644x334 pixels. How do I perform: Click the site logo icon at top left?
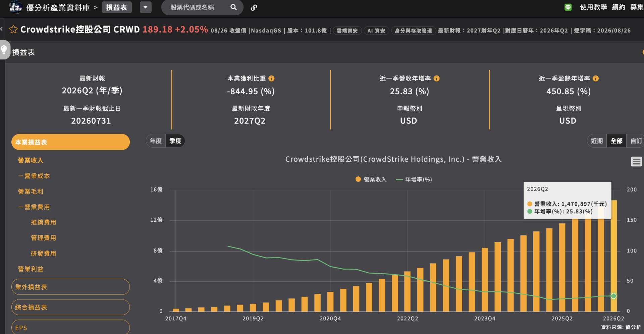point(15,7)
